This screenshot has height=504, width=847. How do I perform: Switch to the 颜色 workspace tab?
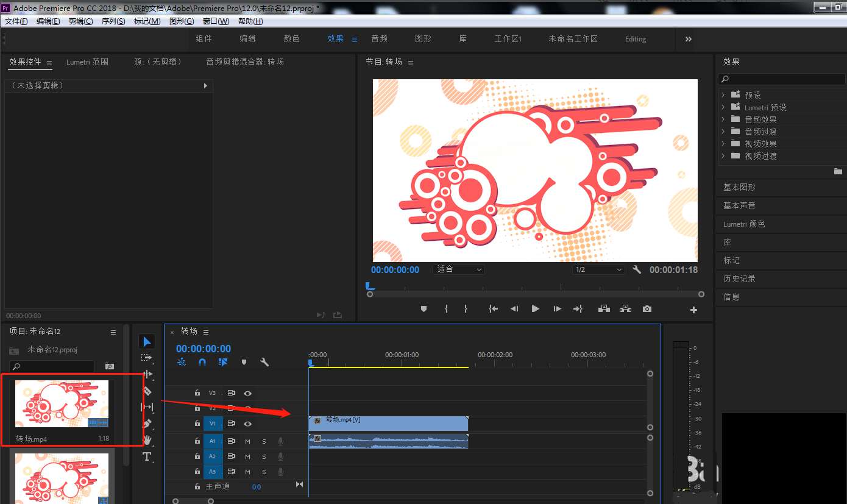pos(292,38)
